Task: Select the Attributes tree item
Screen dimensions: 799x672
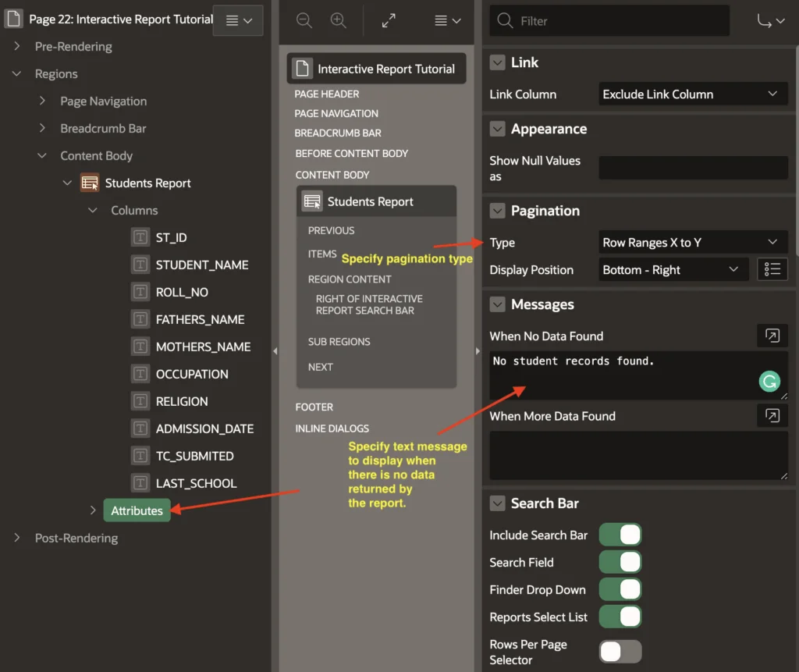Action: click(137, 510)
